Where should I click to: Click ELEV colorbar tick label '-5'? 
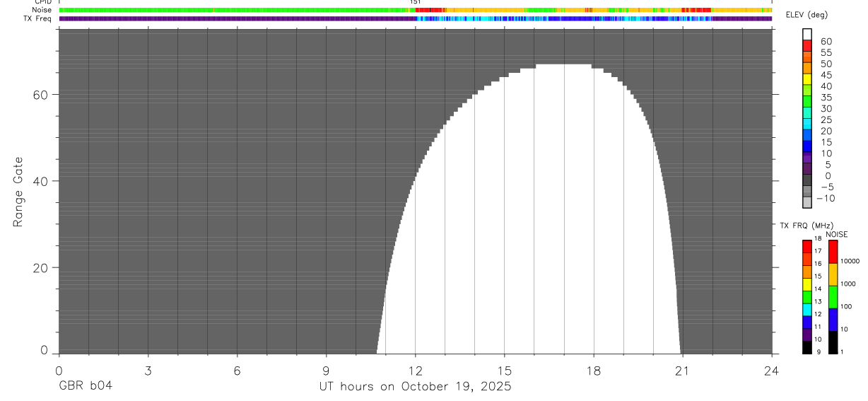[x=827, y=187]
